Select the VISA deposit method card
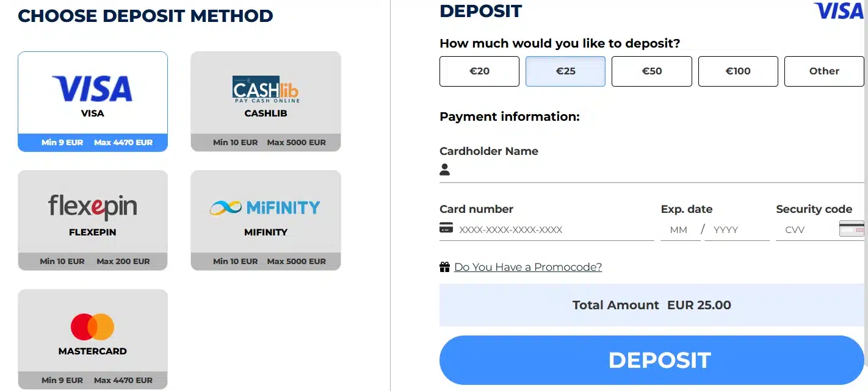This screenshot has height=391, width=868. [93, 101]
